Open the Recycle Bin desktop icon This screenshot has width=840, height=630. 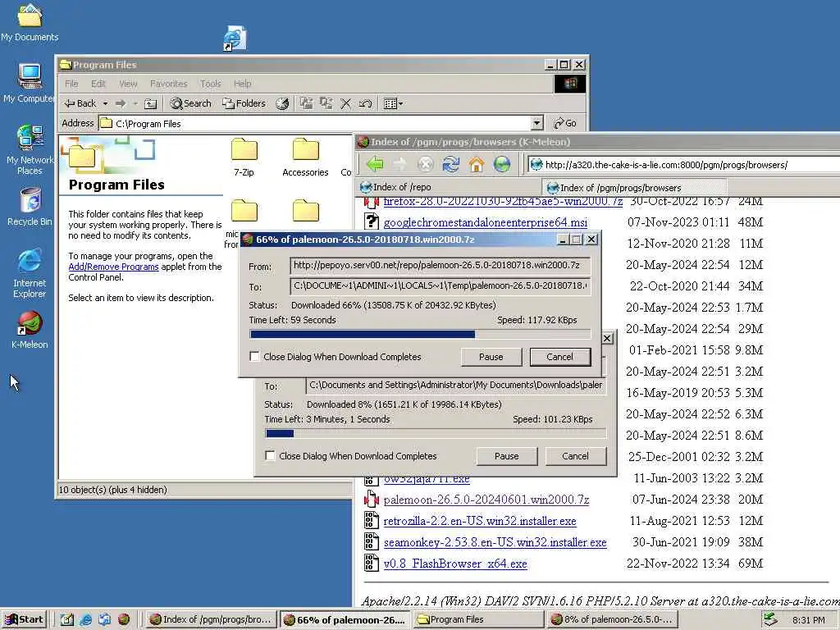click(30, 208)
